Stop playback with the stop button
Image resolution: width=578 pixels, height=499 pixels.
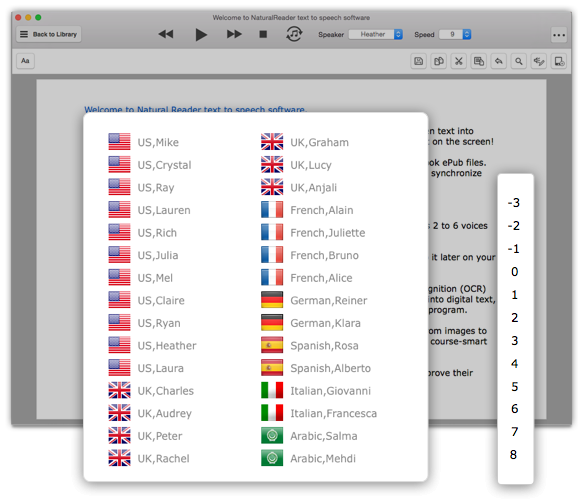(263, 34)
